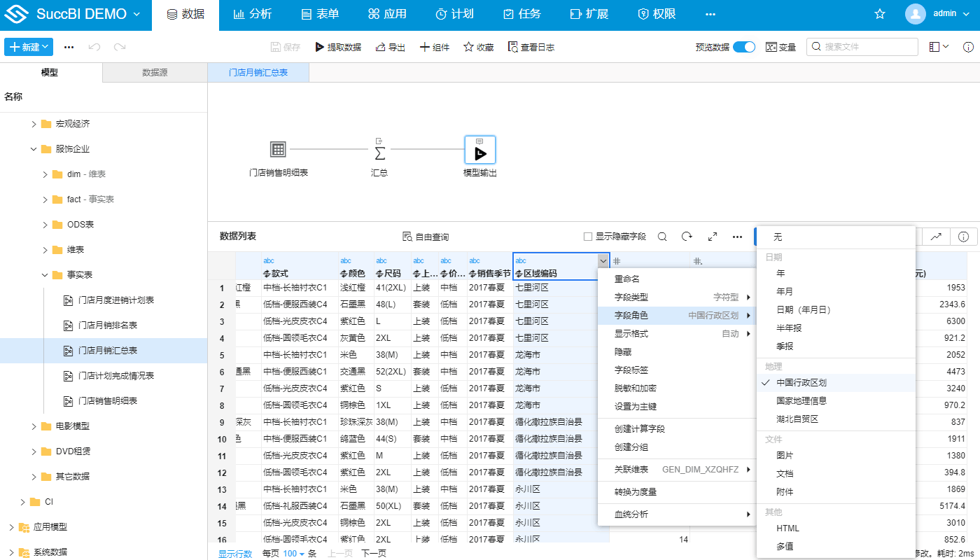Open the 分析 menu in the top bar
980x560 pixels.
click(253, 15)
